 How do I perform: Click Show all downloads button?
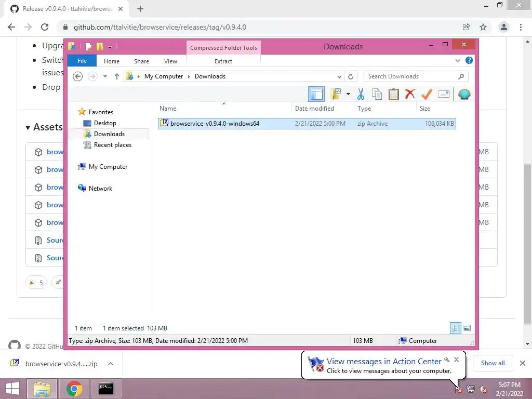[x=493, y=363]
